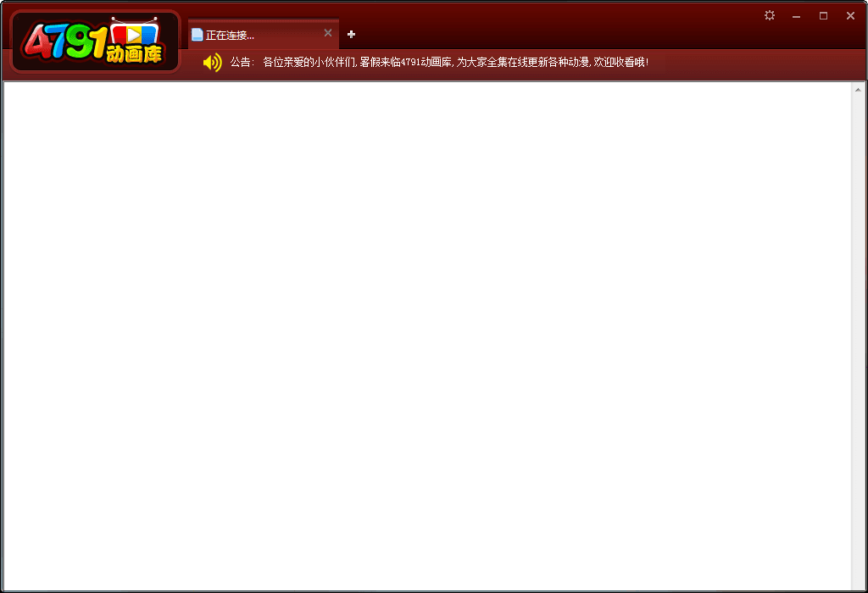Close the 正在连接... tab
Image resolution: width=868 pixels, height=593 pixels.
328,33
